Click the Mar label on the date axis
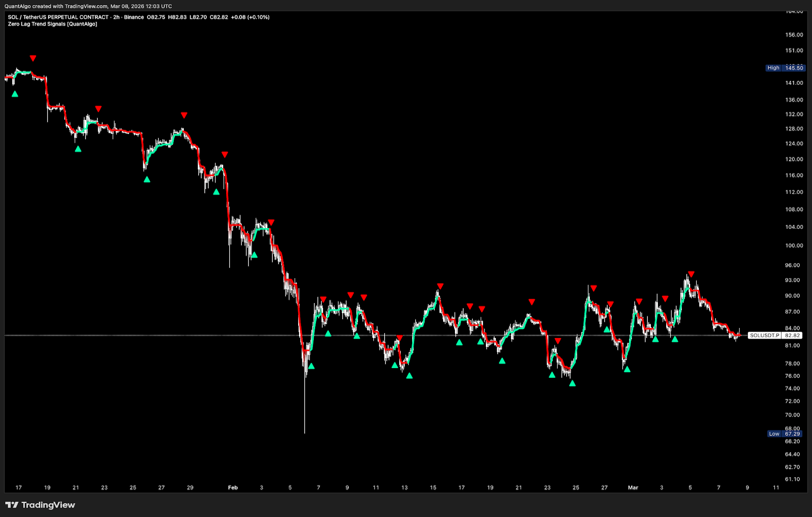The height and width of the screenshot is (517, 812). [633, 487]
